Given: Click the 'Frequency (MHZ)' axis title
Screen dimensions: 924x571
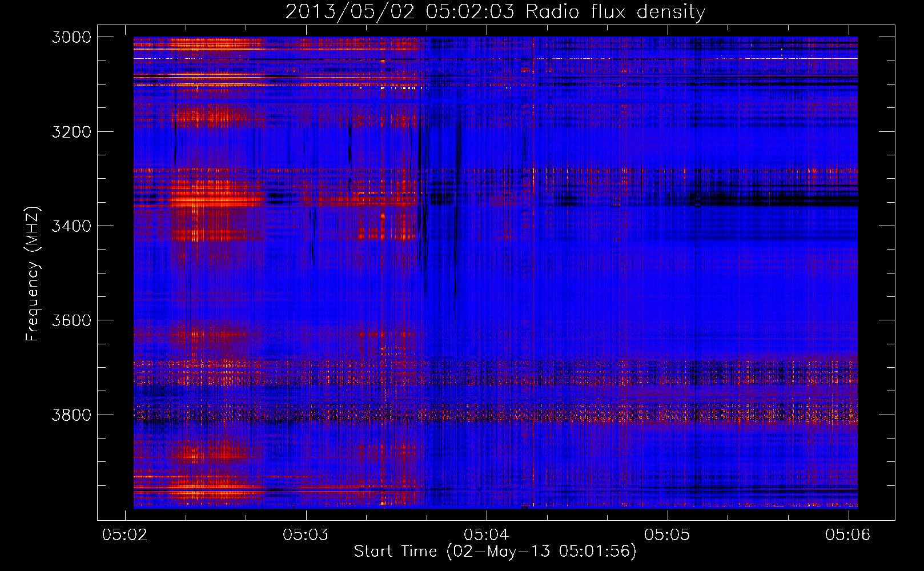Looking at the screenshot, I should 33,274.
